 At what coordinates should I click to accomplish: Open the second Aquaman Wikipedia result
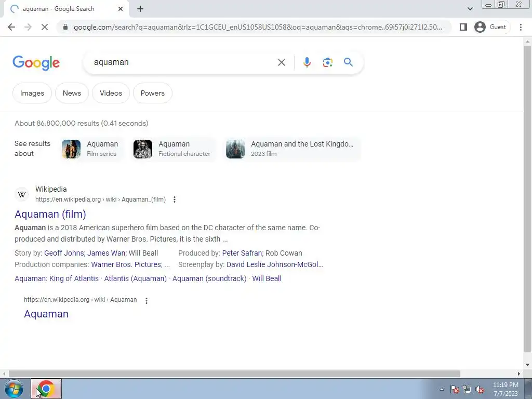pos(46,314)
